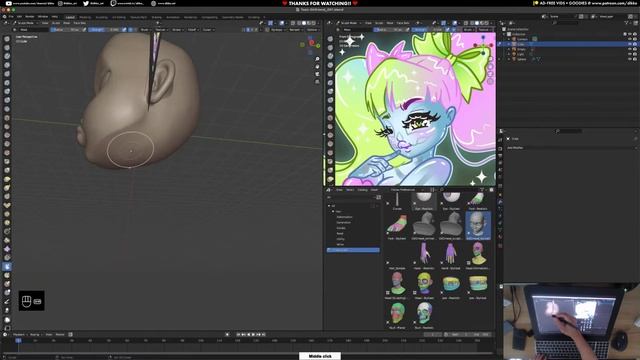Toggle X-axis symmetry in left tool settings
Viewport: 640px width, 360px height.
[x=248, y=30]
